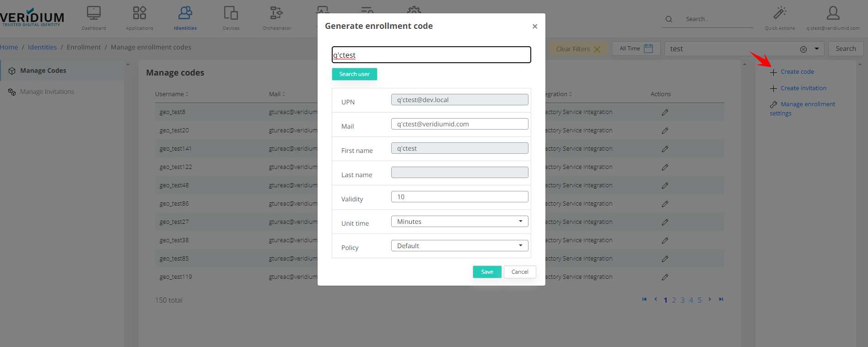The width and height of the screenshot is (868, 347).
Task: Expand the Unit time dropdown
Action: [459, 222]
